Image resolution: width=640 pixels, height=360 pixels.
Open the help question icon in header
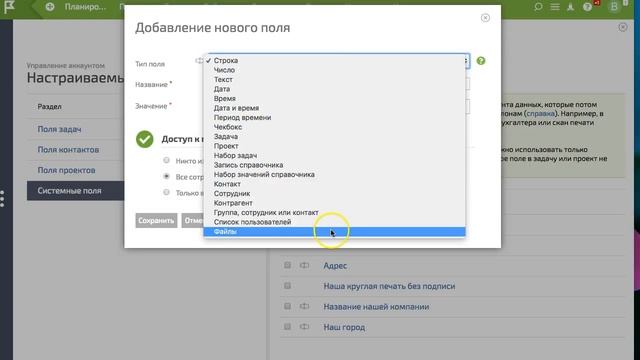point(587,7)
